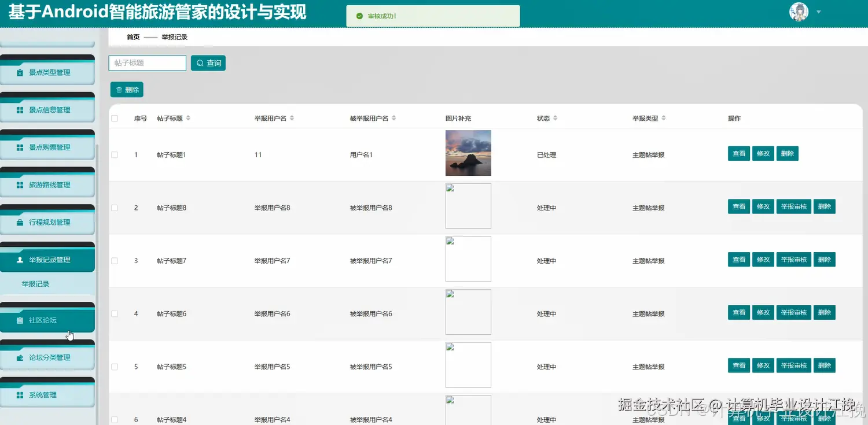The height and width of the screenshot is (425, 868).
Task: Toggle the select-all checkbox in table header
Action: (x=114, y=117)
